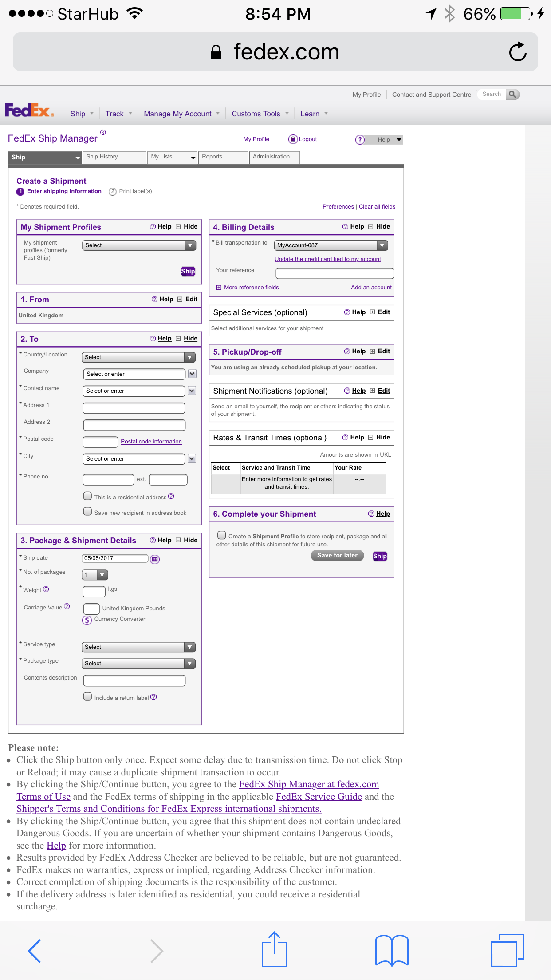The image size is (551, 980).
Task: Tap the Safari share icon
Action: point(274,950)
